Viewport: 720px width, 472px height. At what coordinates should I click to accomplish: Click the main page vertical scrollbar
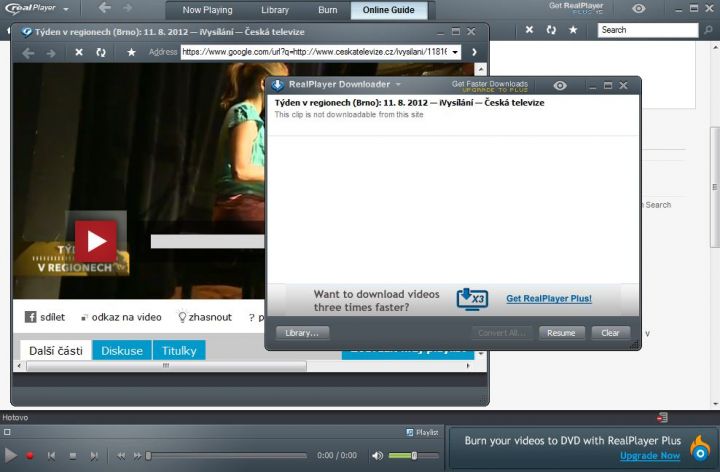coord(714,187)
